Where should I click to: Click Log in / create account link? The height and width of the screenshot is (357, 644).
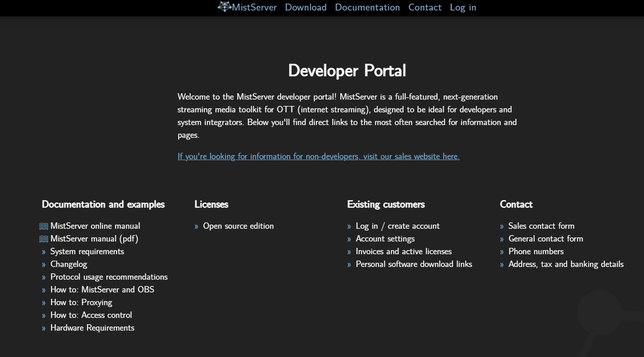397,226
